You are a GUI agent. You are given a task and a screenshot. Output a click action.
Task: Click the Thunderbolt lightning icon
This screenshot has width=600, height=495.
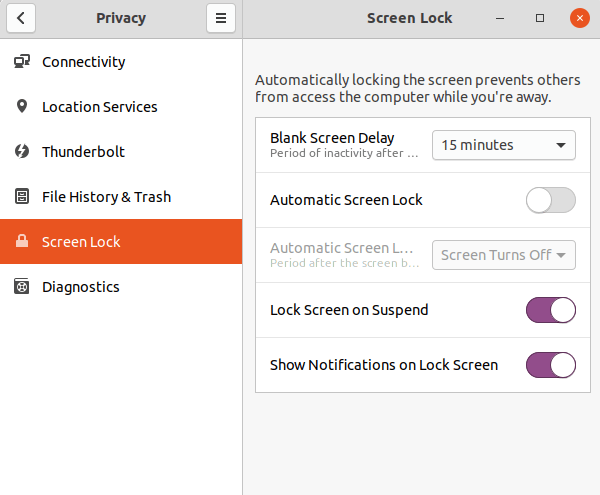(21, 152)
